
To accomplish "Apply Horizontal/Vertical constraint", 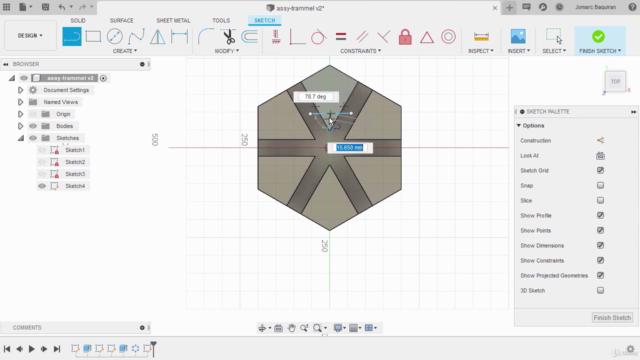I will [276, 37].
